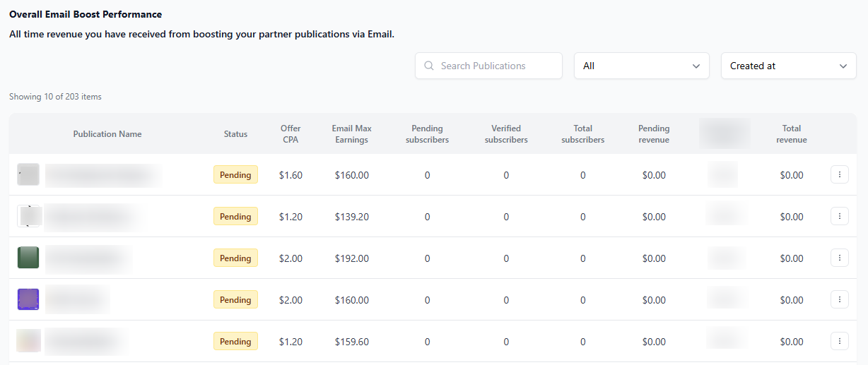Click the chevron on the Created at dropdown
The width and height of the screenshot is (868, 365).
843,66
